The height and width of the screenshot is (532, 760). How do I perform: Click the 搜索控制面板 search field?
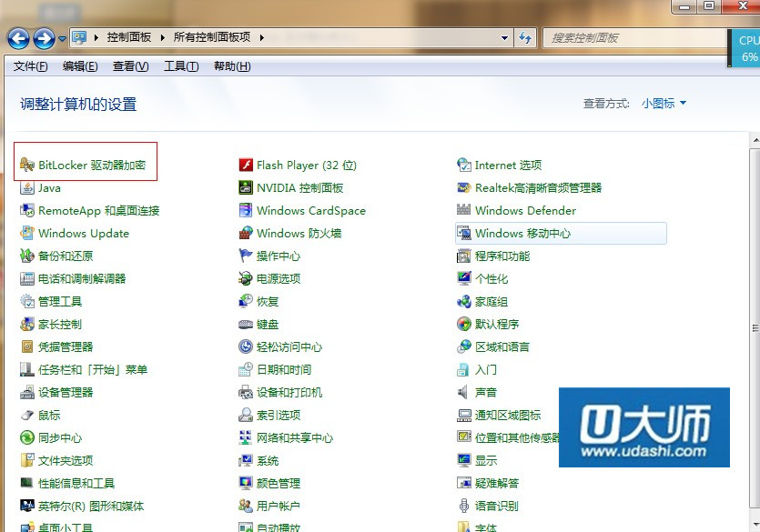coord(635,38)
